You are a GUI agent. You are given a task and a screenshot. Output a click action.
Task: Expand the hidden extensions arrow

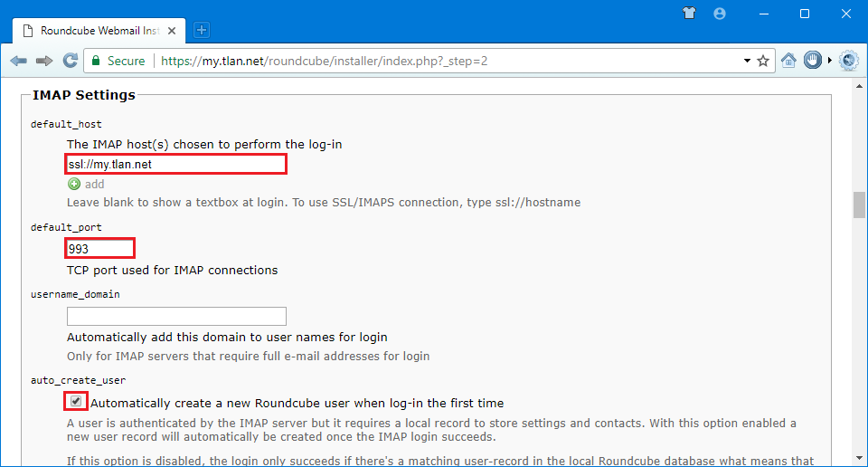tap(830, 61)
